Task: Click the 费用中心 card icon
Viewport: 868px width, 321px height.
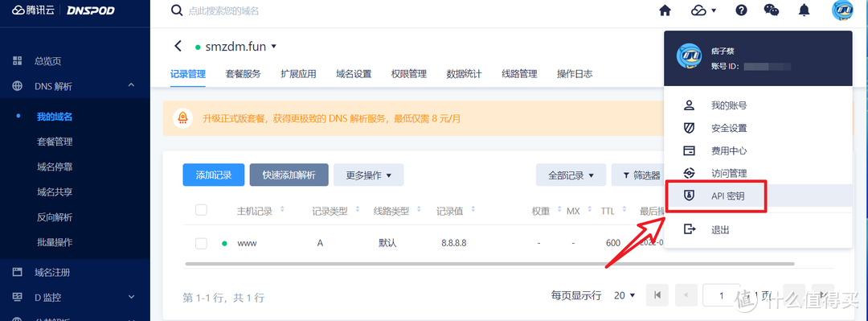Action: [x=690, y=150]
